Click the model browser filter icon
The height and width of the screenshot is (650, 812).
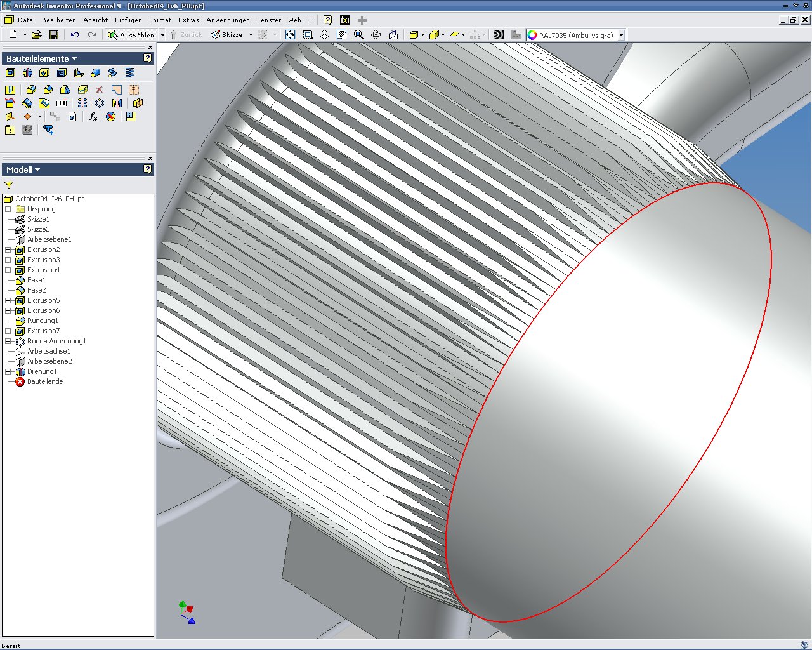click(9, 185)
